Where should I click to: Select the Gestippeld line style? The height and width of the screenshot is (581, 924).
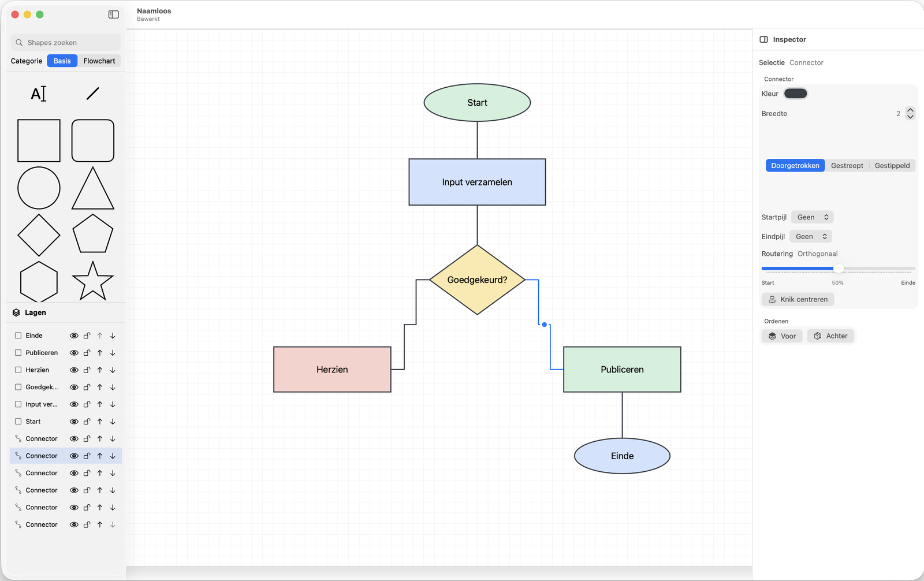tap(892, 166)
